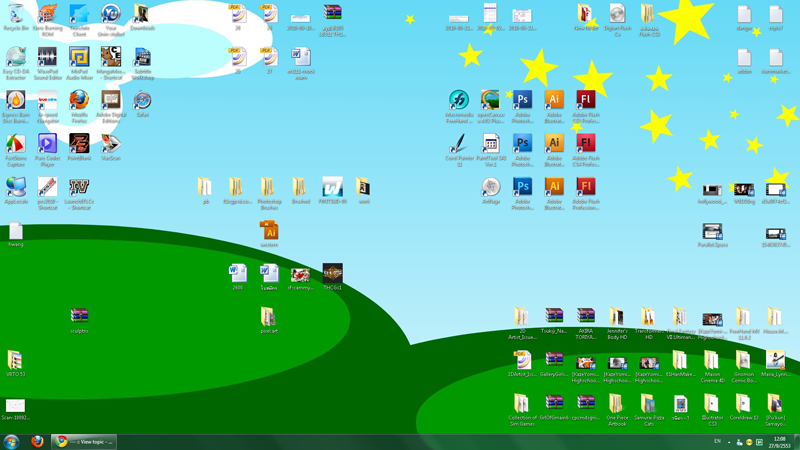Launch FastStone Capture shortcut
Screen dimensions: 800x450
coord(16,150)
